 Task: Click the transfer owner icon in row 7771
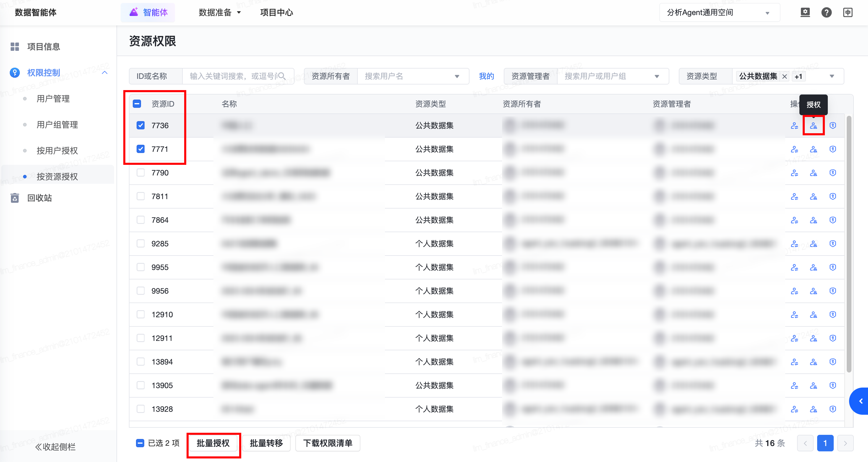pos(794,149)
